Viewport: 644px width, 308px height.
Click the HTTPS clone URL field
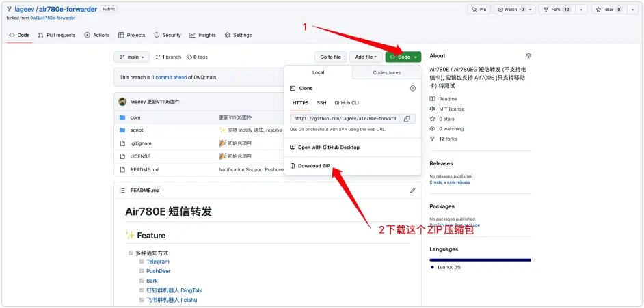coord(345,119)
